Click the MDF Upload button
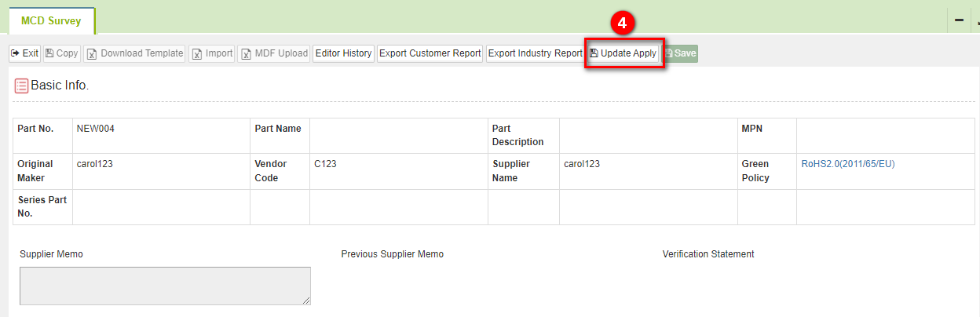The image size is (980, 317). (273, 53)
